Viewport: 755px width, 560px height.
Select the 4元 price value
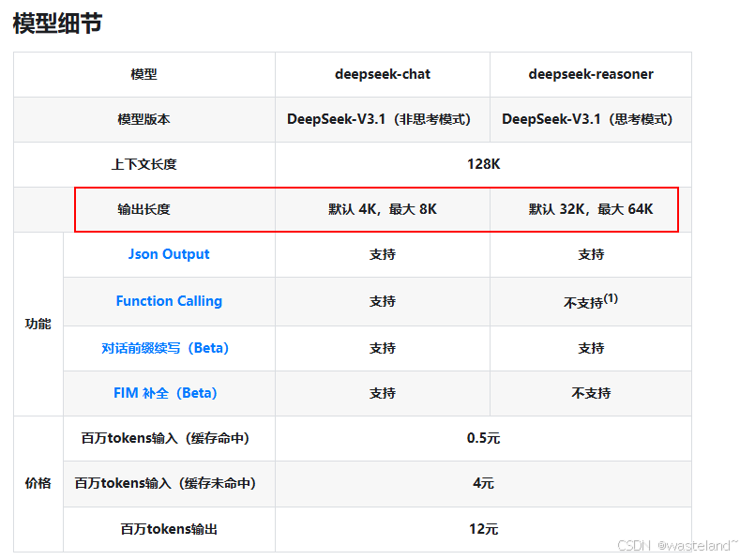tap(483, 483)
